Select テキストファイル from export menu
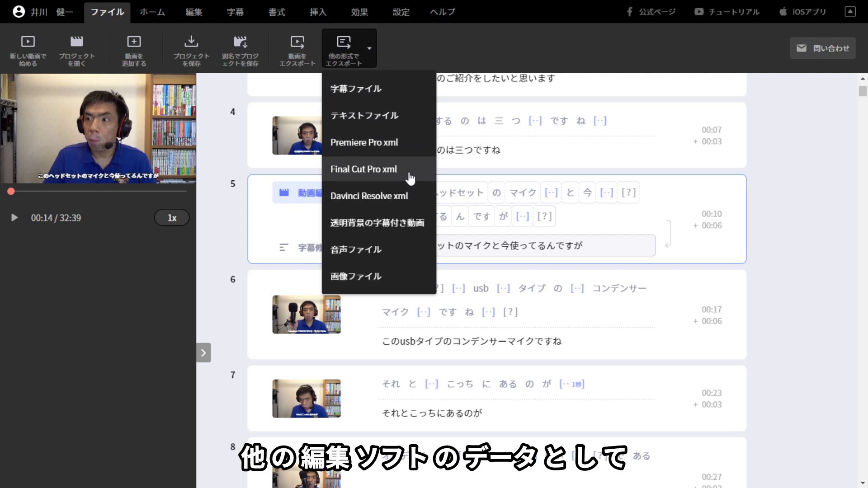 379,116
